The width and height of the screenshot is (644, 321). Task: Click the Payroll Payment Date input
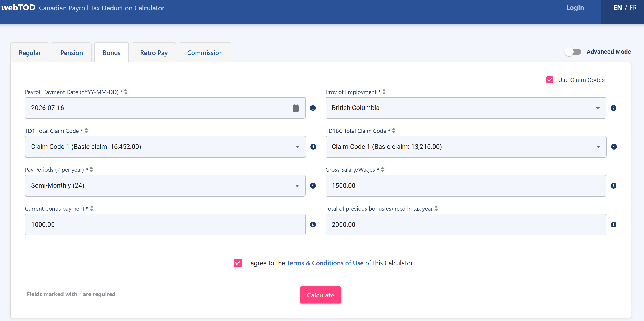pyautogui.click(x=165, y=108)
